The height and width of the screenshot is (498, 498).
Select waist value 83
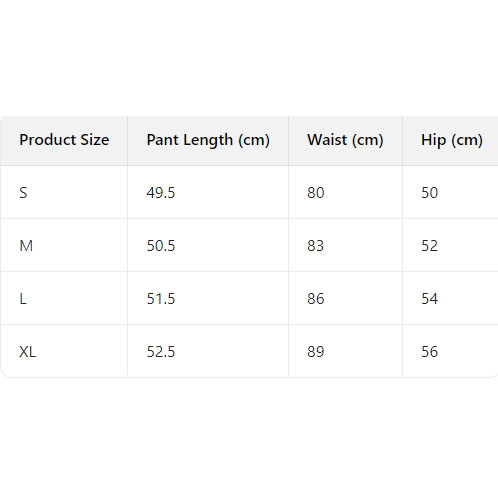[315, 246]
